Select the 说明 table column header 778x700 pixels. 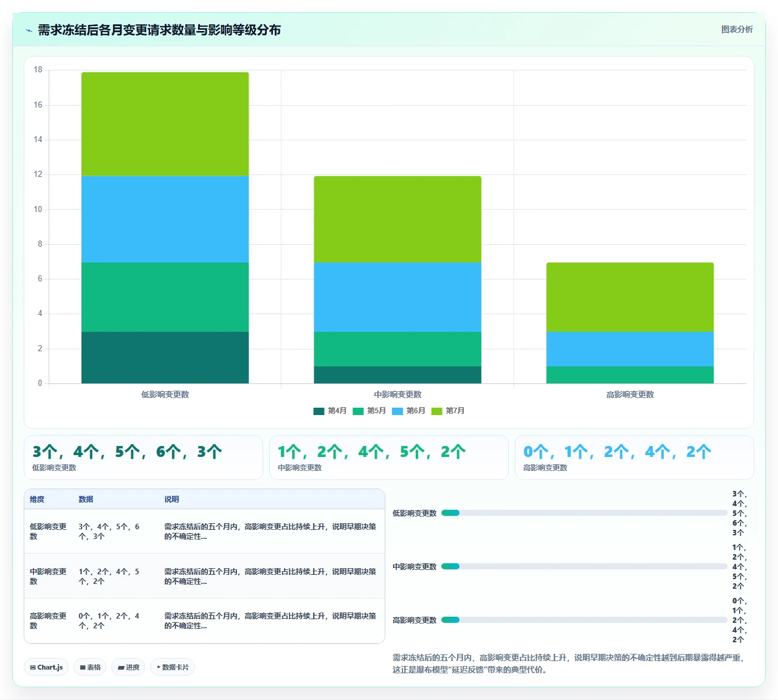(171, 499)
